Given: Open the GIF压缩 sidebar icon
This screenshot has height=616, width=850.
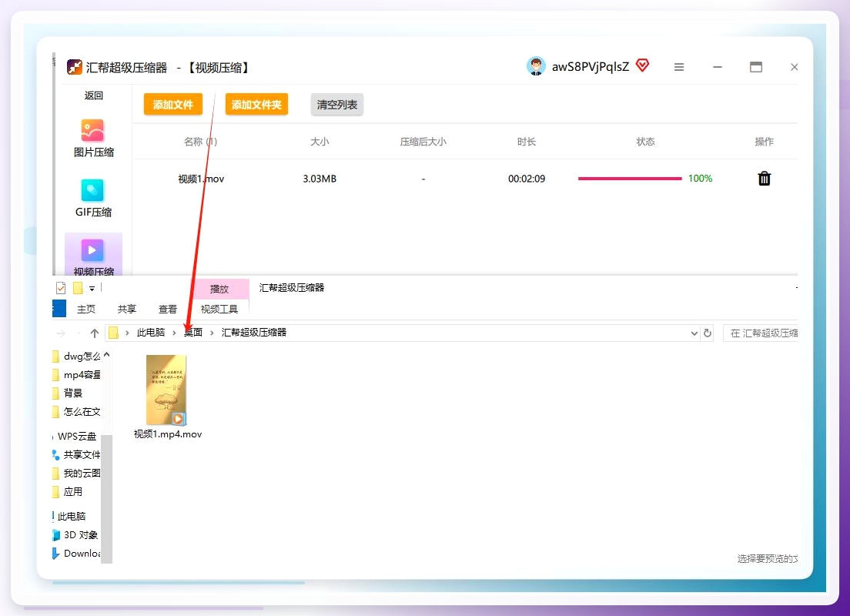Looking at the screenshot, I should (x=92, y=190).
